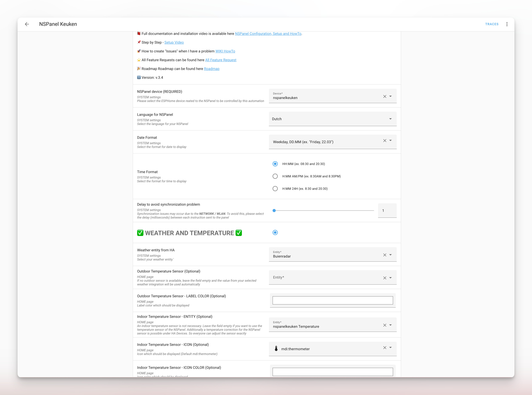Click the Weather and Temperature section radio

pyautogui.click(x=275, y=232)
